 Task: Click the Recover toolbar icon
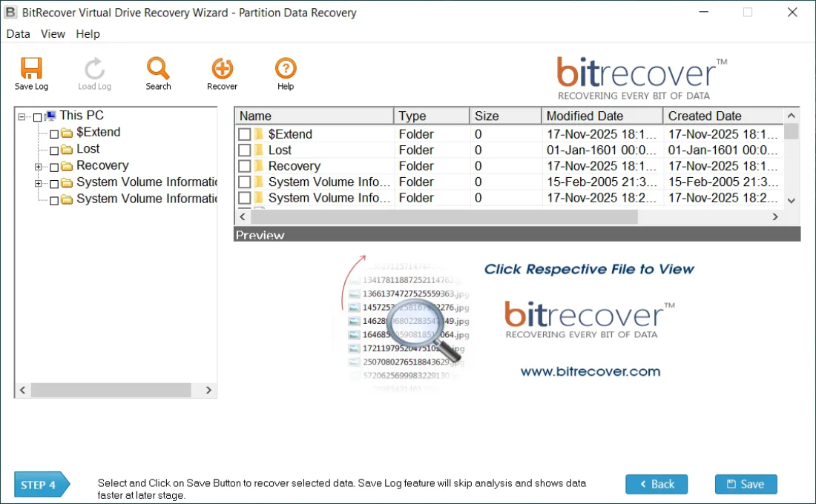pos(222,72)
